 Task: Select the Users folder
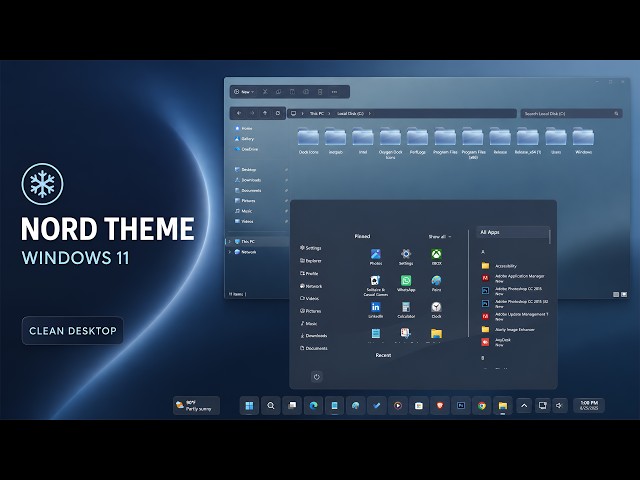pos(556,141)
